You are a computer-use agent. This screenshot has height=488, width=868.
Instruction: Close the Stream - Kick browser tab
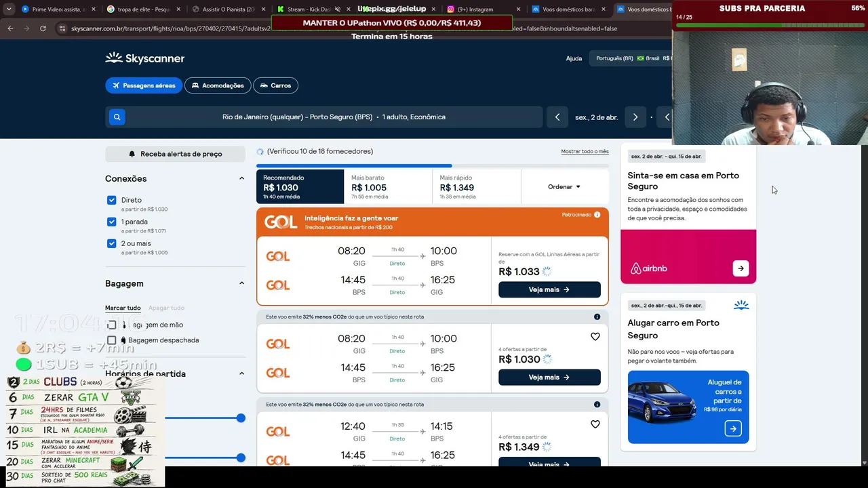(349, 9)
